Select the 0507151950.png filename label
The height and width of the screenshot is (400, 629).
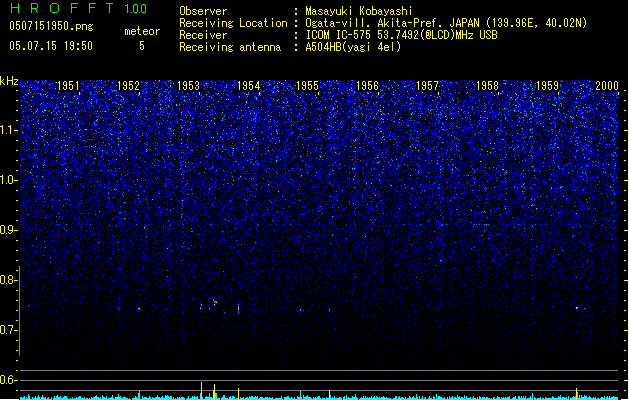(51, 26)
